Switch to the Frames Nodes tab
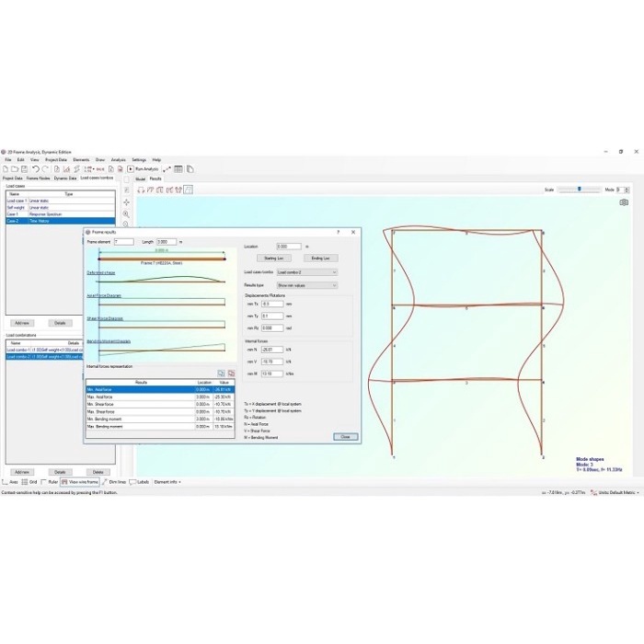644x644 pixels. [x=39, y=178]
